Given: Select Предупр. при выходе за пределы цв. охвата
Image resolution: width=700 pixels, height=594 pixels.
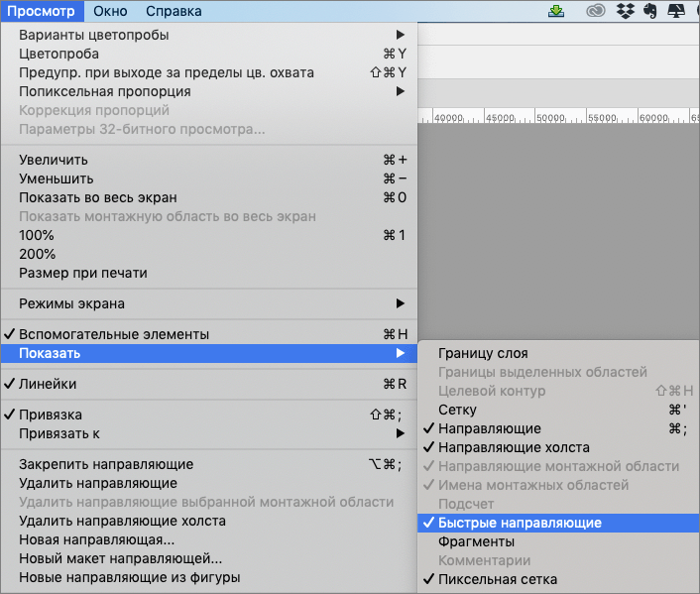Looking at the screenshot, I should click(x=209, y=72).
